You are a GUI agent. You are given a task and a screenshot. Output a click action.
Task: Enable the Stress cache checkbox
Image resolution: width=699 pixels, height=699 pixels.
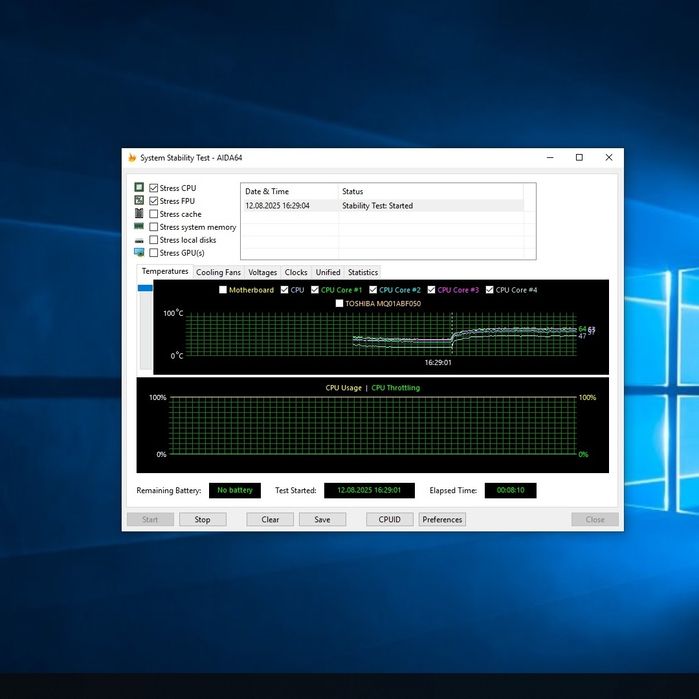click(153, 214)
